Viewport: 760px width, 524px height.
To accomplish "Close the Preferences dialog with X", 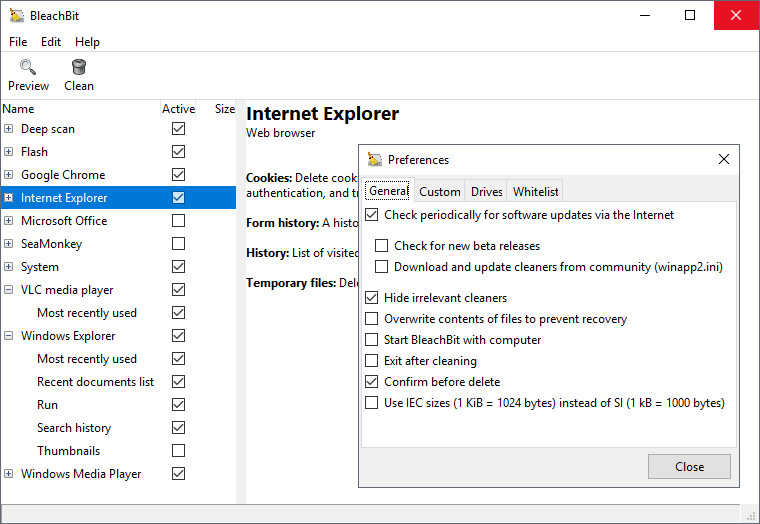I will click(x=724, y=159).
